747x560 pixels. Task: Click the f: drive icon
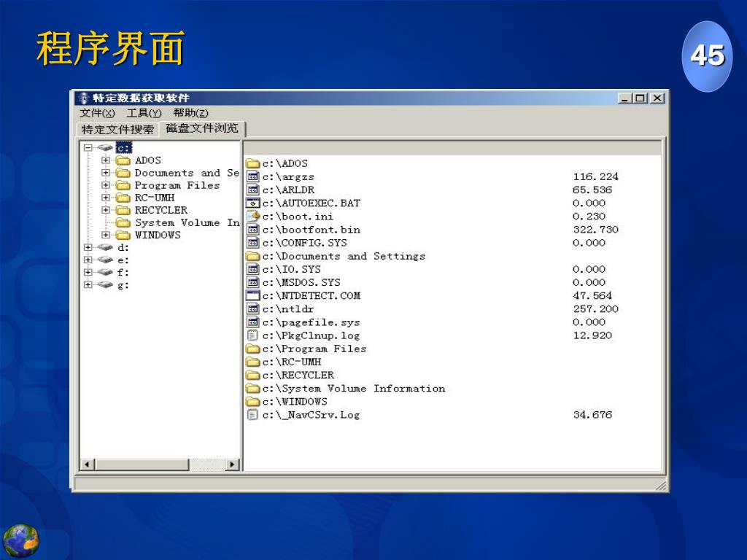(x=105, y=272)
